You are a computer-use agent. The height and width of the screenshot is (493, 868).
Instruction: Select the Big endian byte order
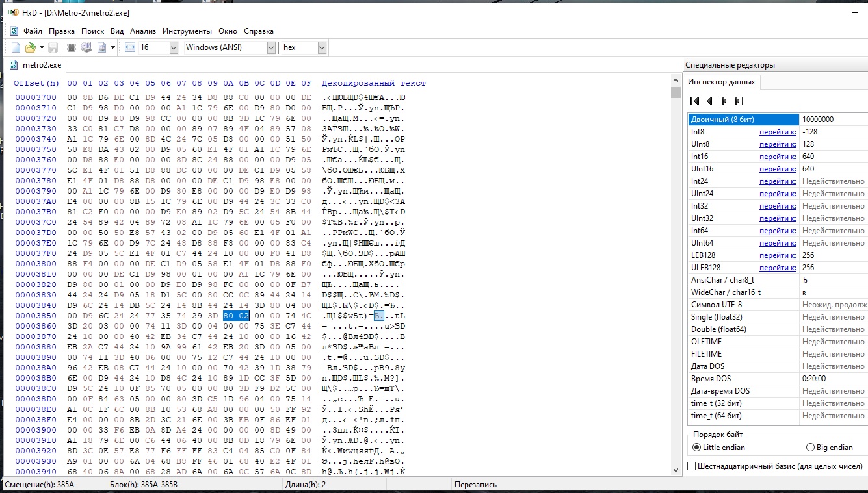(x=810, y=448)
